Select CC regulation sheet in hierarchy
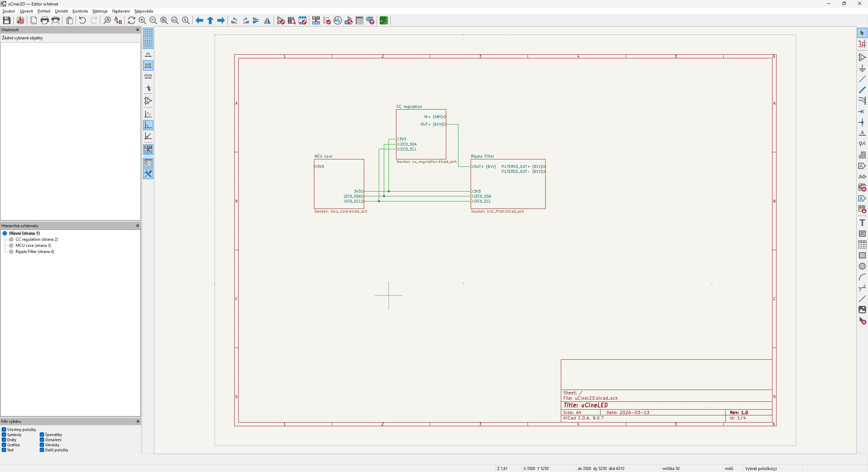Image resolution: width=868 pixels, height=472 pixels. tap(37, 239)
